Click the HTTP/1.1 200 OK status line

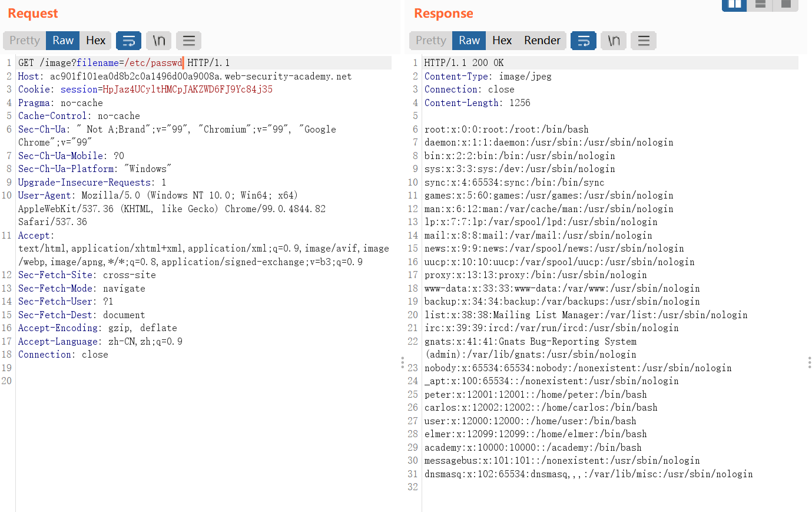tap(464, 62)
